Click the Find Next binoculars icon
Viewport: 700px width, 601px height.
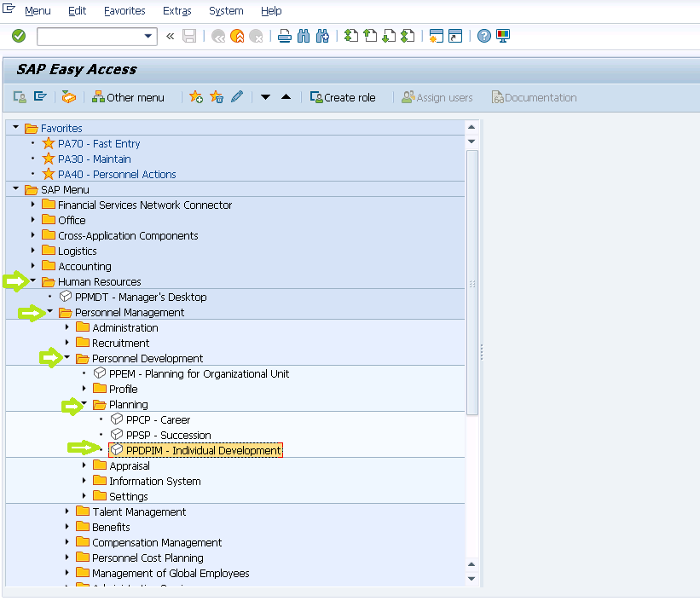tap(322, 36)
